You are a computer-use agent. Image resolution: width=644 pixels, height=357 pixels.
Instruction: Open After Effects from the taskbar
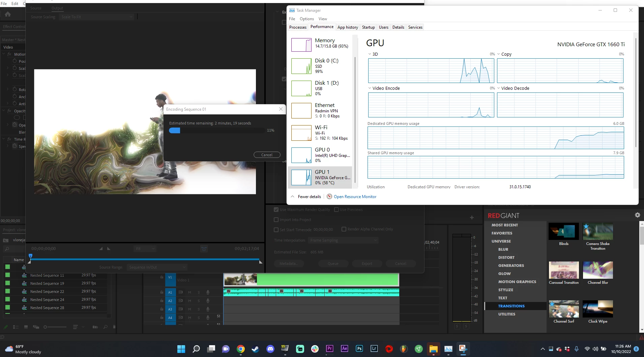point(345,349)
